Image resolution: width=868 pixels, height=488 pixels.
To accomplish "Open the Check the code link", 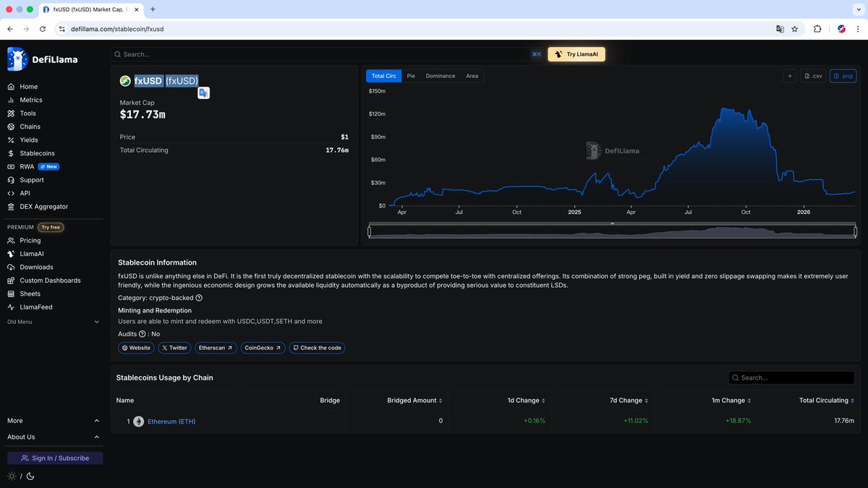I will click(317, 348).
